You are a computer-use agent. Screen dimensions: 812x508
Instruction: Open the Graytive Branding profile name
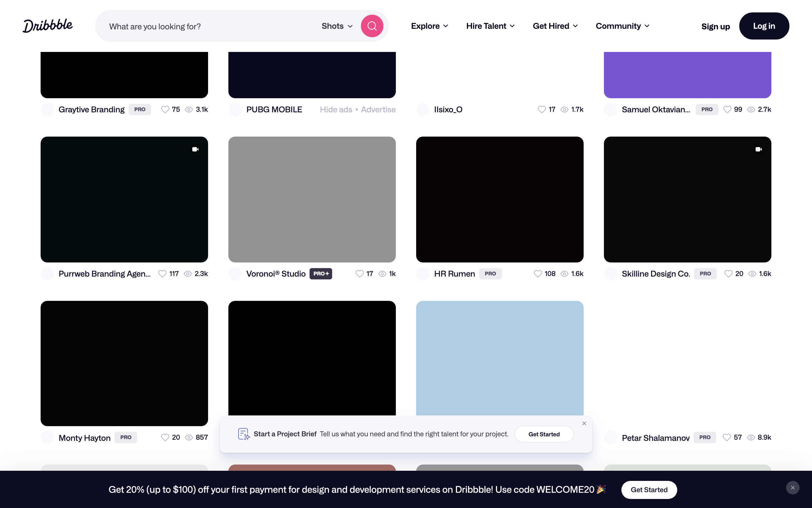point(91,110)
